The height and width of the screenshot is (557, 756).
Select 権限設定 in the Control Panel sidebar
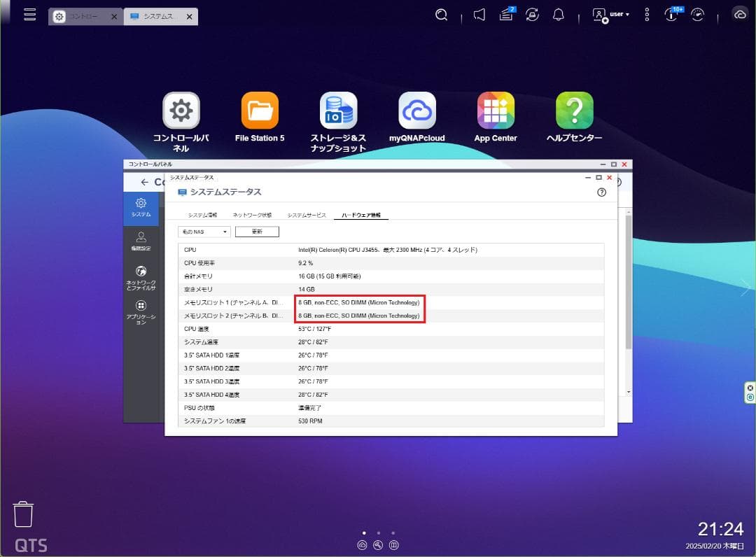[x=141, y=240]
